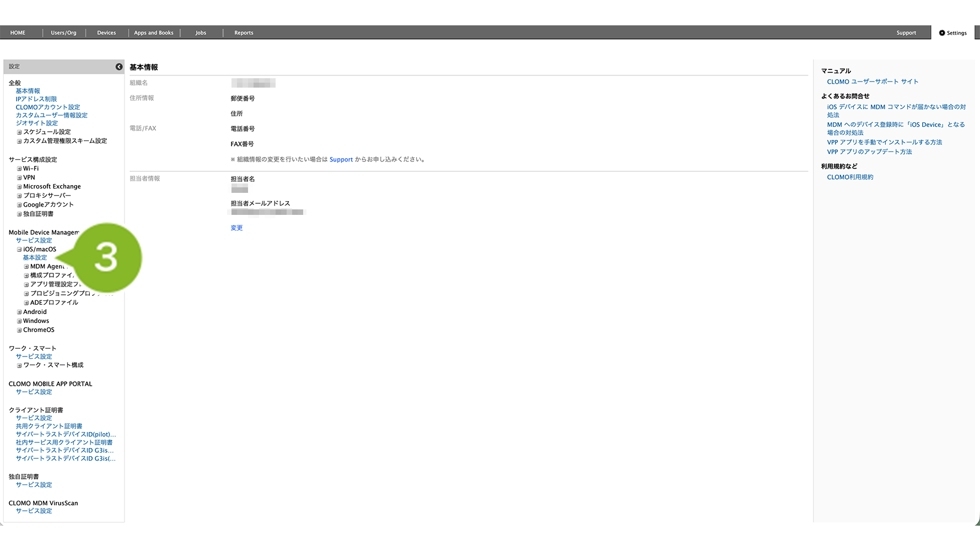This screenshot has width=980, height=551.
Task: Open CLOMO利用規約 link
Action: tap(850, 177)
